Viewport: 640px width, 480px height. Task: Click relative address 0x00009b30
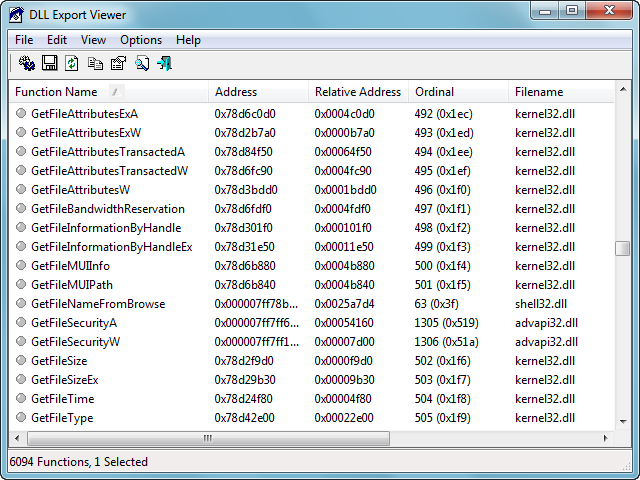click(x=344, y=380)
